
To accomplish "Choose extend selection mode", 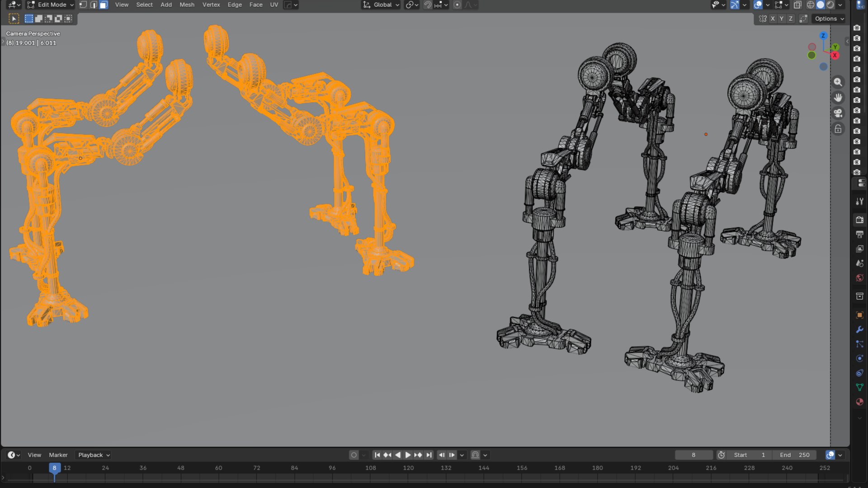I will tap(39, 19).
